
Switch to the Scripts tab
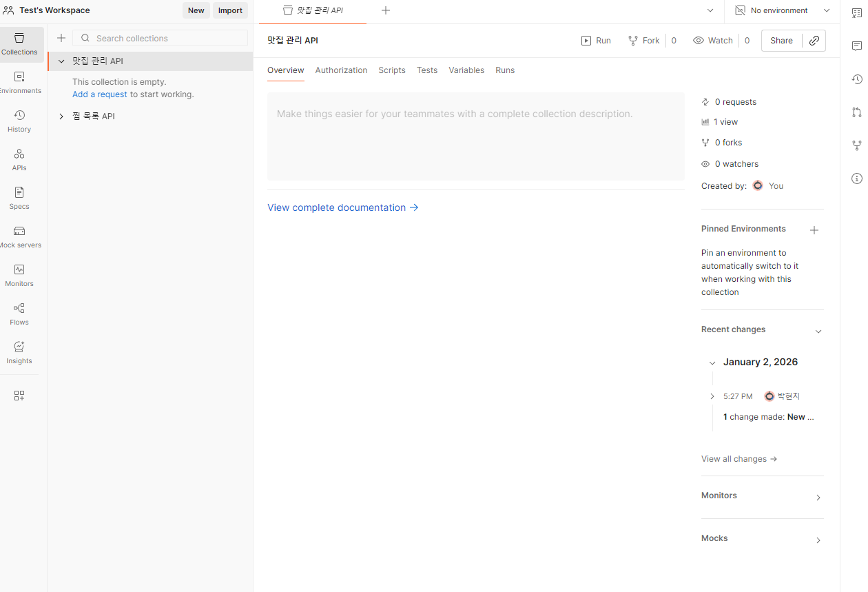pyautogui.click(x=392, y=70)
